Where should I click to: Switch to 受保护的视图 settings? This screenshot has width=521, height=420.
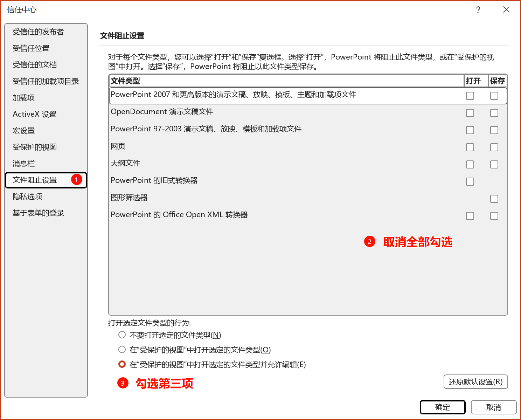click(34, 147)
